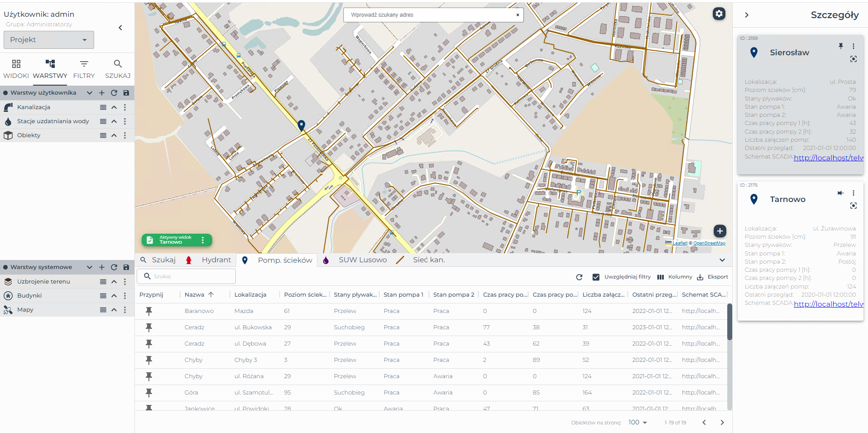
Task: Center map on Sierosław object
Action: (854, 59)
